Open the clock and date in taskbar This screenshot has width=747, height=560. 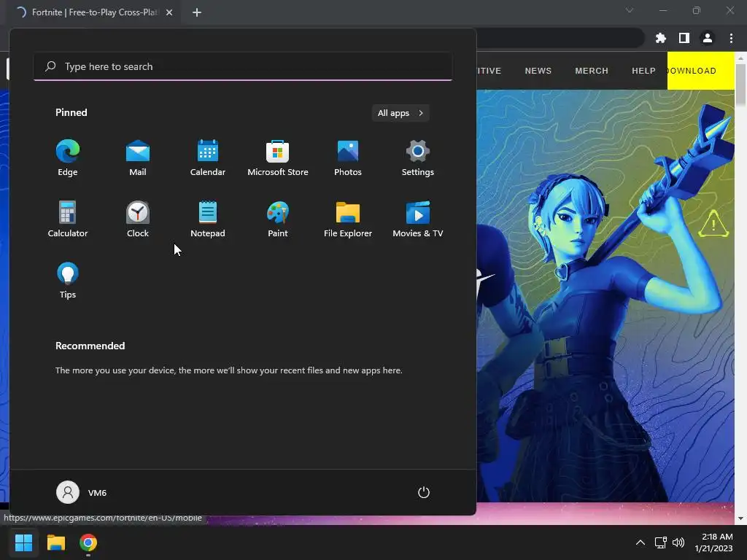(x=713, y=542)
